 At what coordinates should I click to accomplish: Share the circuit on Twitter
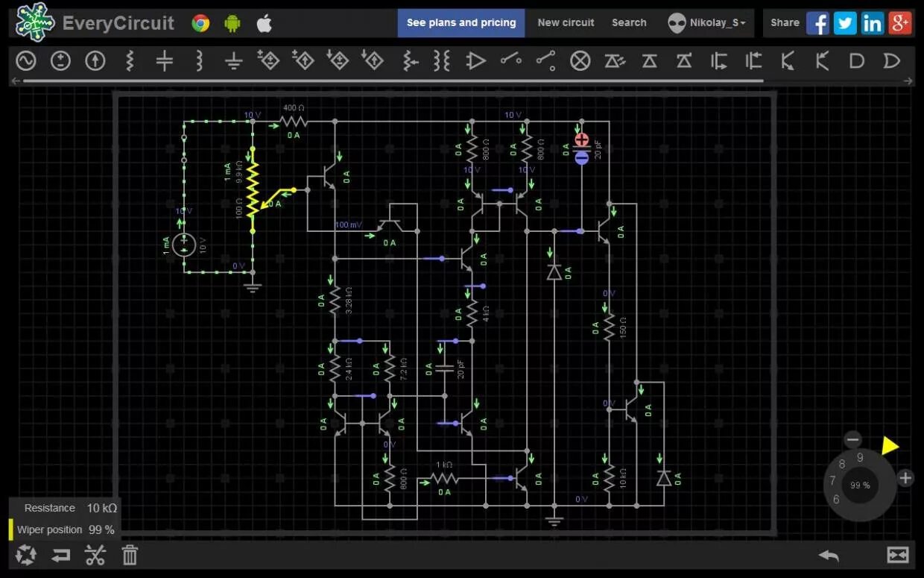[x=845, y=23]
